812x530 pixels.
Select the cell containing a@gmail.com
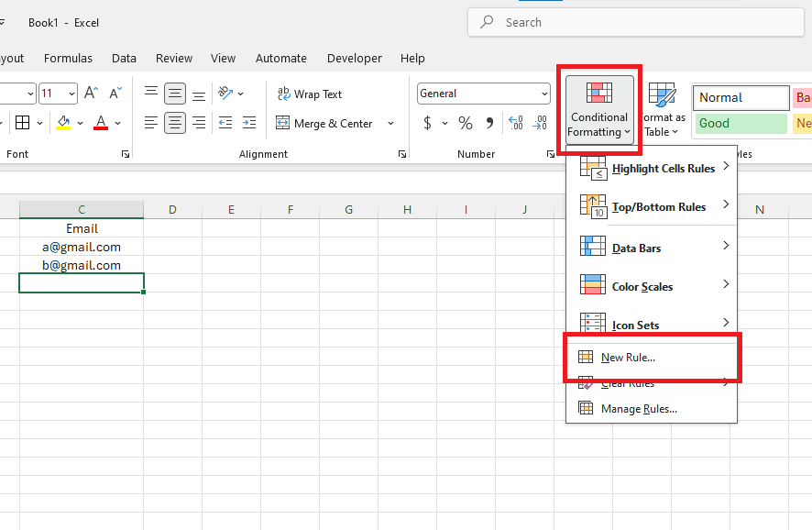(82, 247)
